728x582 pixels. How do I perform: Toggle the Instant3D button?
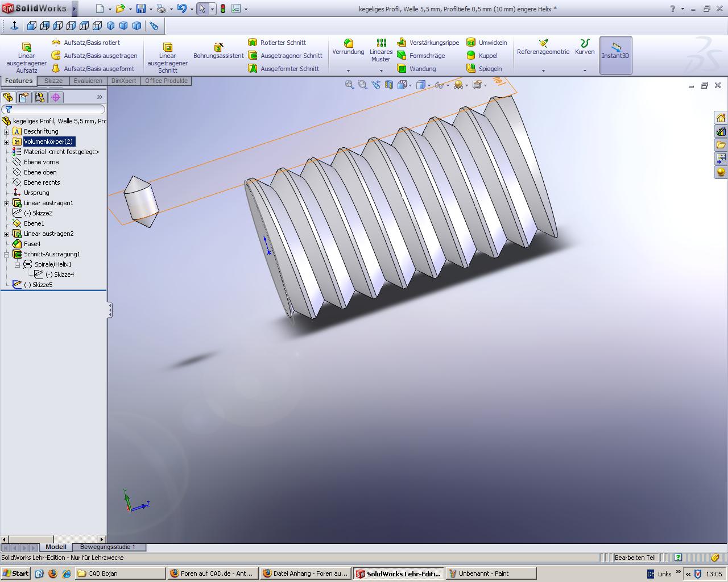click(x=615, y=55)
